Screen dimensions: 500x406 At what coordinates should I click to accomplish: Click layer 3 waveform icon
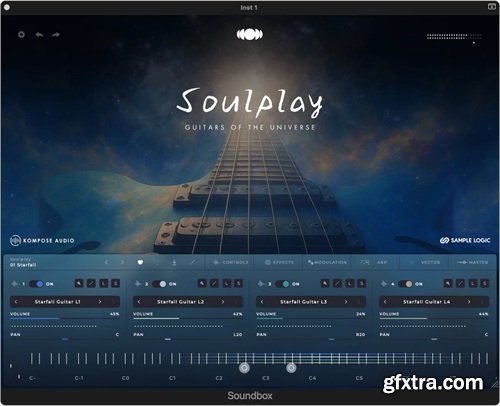coord(261,284)
